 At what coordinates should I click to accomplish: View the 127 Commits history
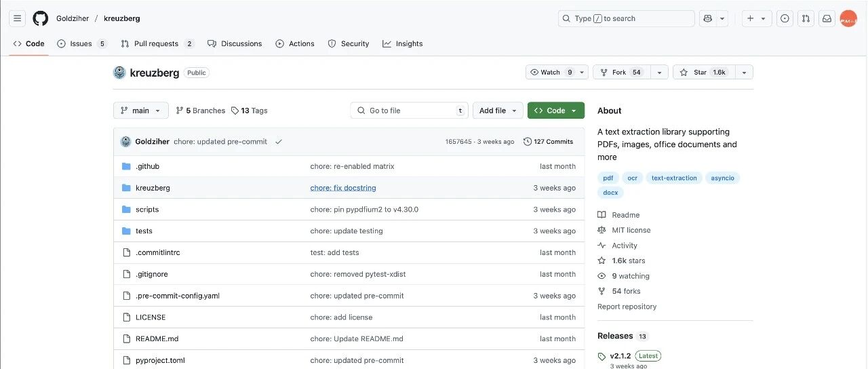click(x=549, y=142)
